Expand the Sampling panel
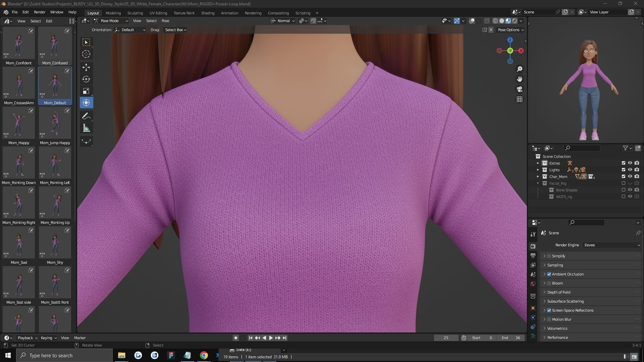 pyautogui.click(x=590, y=265)
